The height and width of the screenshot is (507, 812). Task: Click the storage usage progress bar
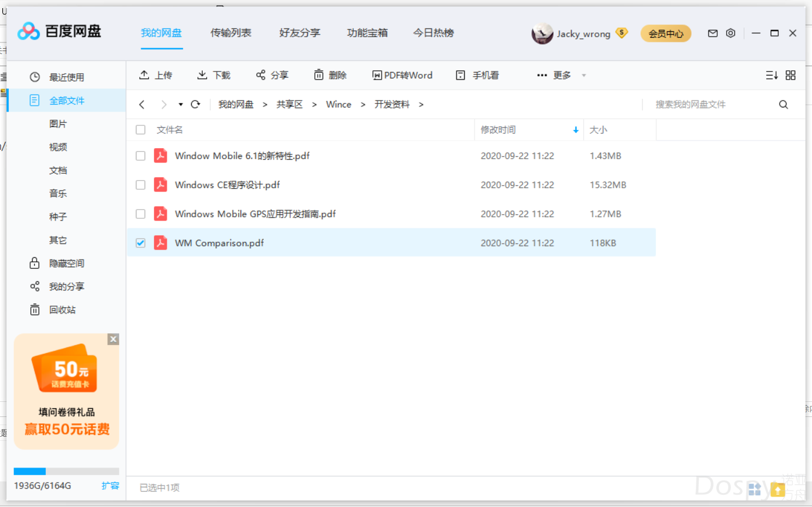(66, 472)
